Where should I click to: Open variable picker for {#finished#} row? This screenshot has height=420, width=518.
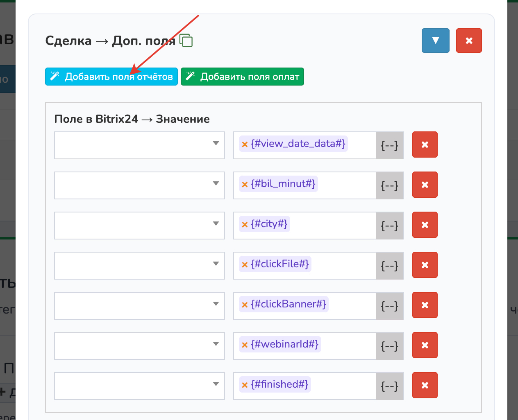click(390, 386)
